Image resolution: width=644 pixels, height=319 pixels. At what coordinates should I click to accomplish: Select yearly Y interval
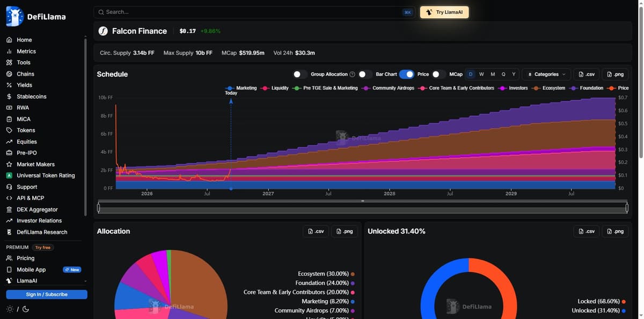coord(514,75)
